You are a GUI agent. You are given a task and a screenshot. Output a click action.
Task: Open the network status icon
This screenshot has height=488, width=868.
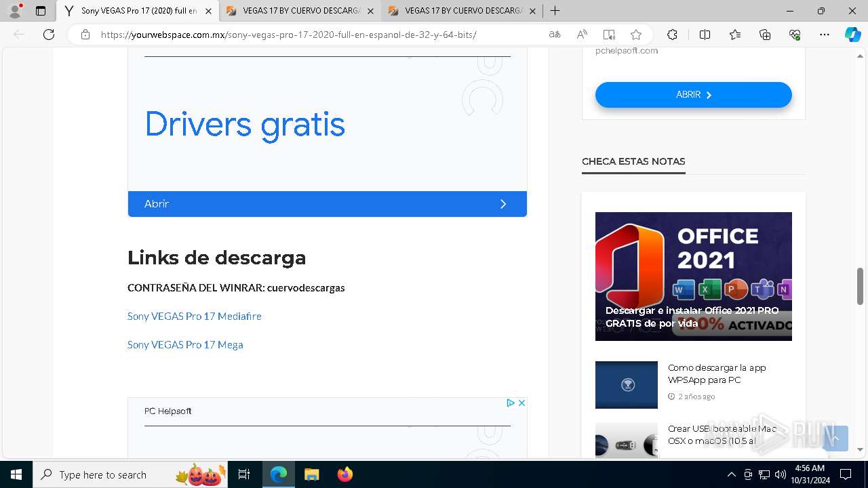[x=764, y=474]
